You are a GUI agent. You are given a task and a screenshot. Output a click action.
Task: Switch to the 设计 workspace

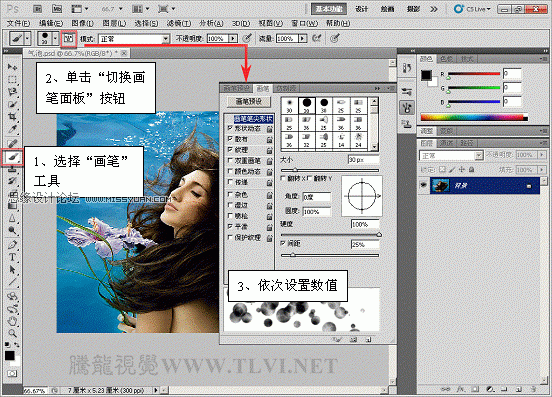362,9
